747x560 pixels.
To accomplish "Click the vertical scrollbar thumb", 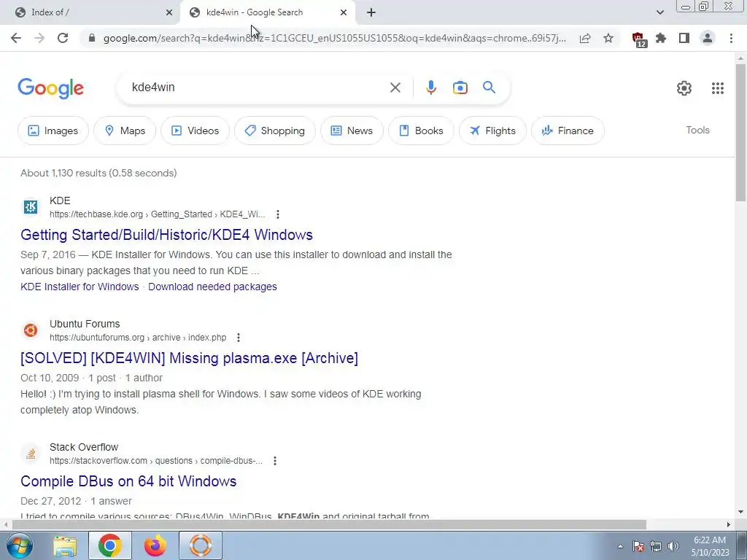I will [740, 132].
